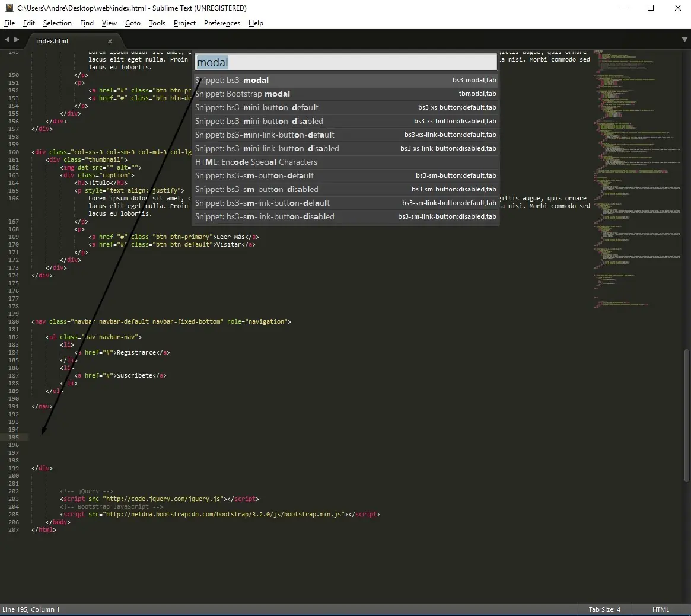Select Snippet: bs3-mini-button-disabled

click(346, 121)
